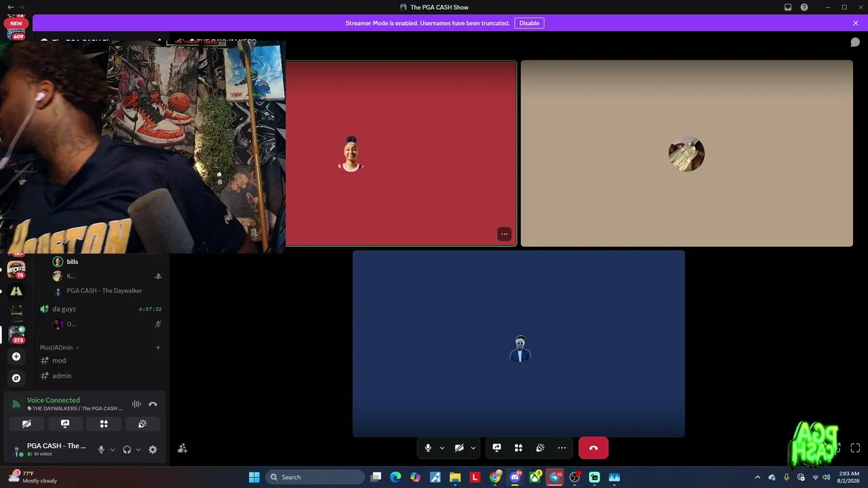Open soundboard from the voice connected panel

142,424
